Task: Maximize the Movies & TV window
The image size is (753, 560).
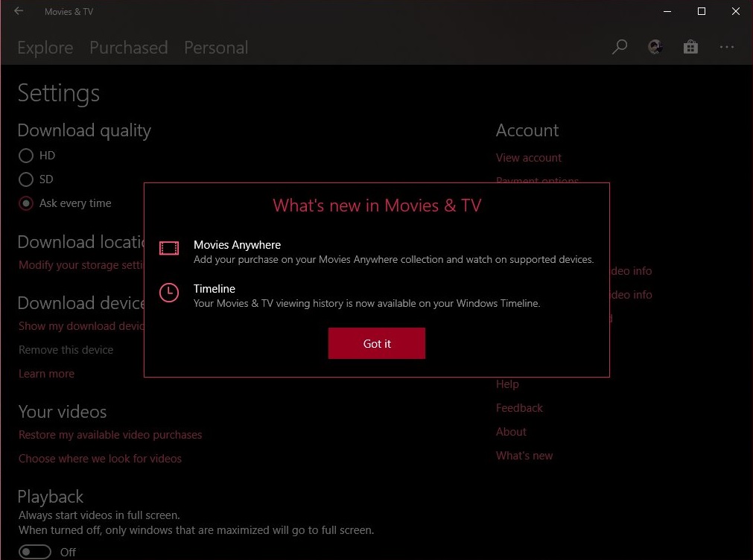Action: [x=701, y=11]
